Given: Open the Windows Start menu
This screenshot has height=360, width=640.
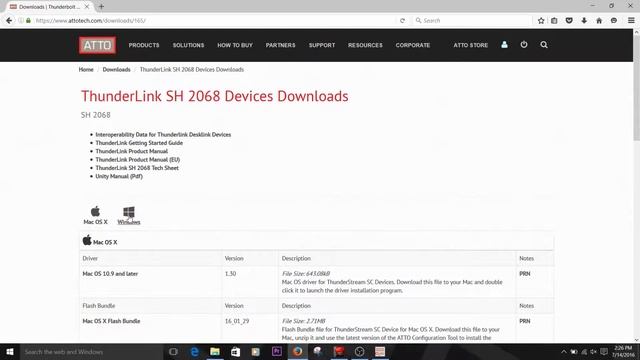Looking at the screenshot, I should tap(10, 352).
